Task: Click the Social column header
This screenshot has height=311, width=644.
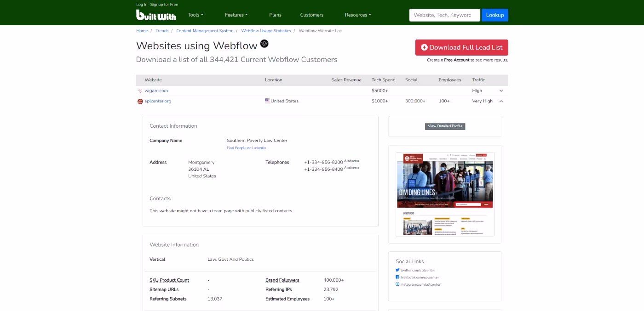Action: coord(411,80)
